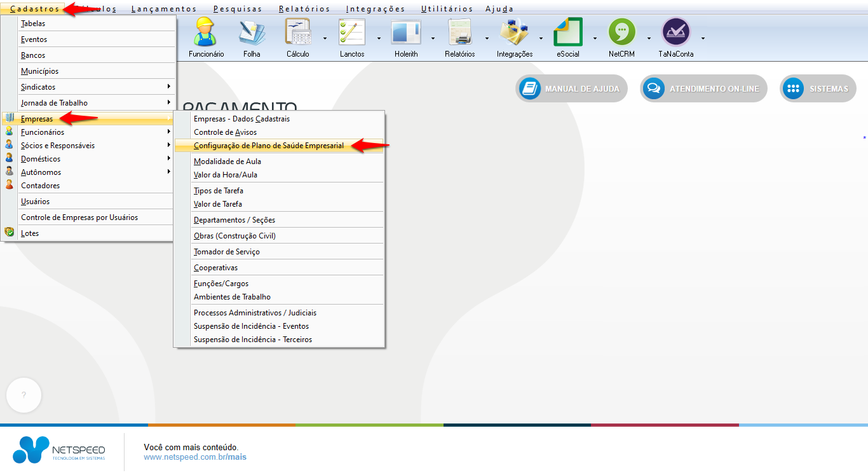Screen dimensions: 868x475
Task: Follow the www.netspeed.com.br/mais link
Action: (194, 457)
